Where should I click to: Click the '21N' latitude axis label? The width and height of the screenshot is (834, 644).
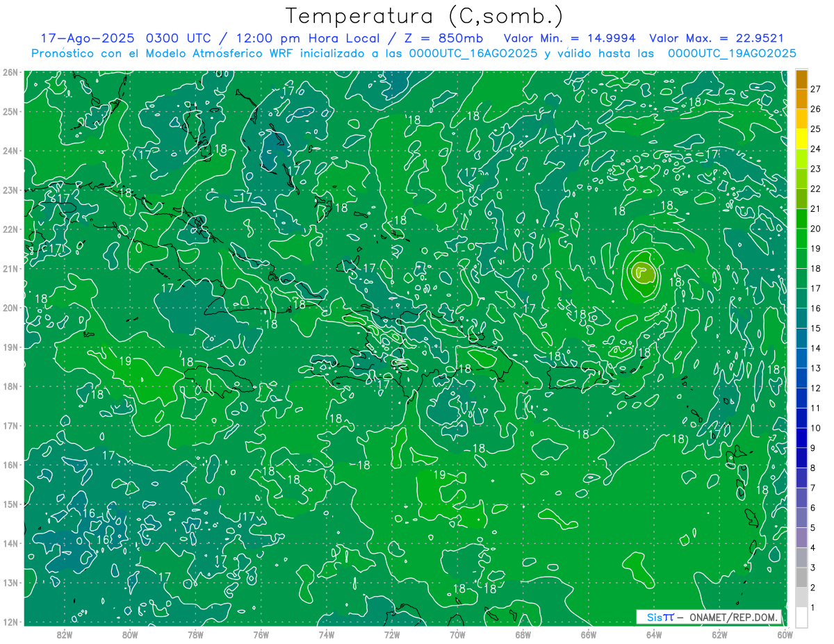10,269
